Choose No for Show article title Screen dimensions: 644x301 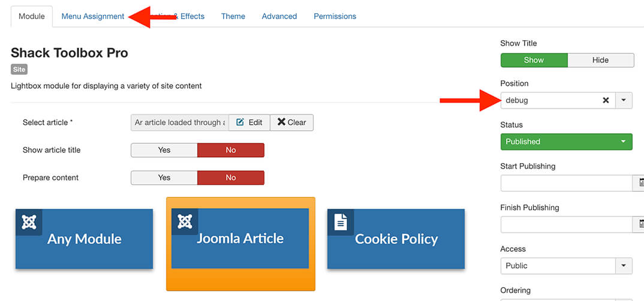coord(231,150)
